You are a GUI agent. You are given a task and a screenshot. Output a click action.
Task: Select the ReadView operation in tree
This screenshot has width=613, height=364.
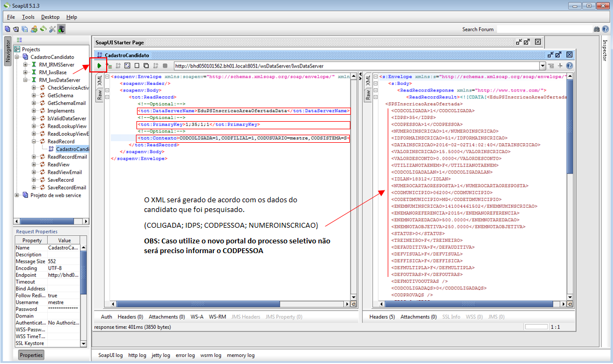[58, 164]
